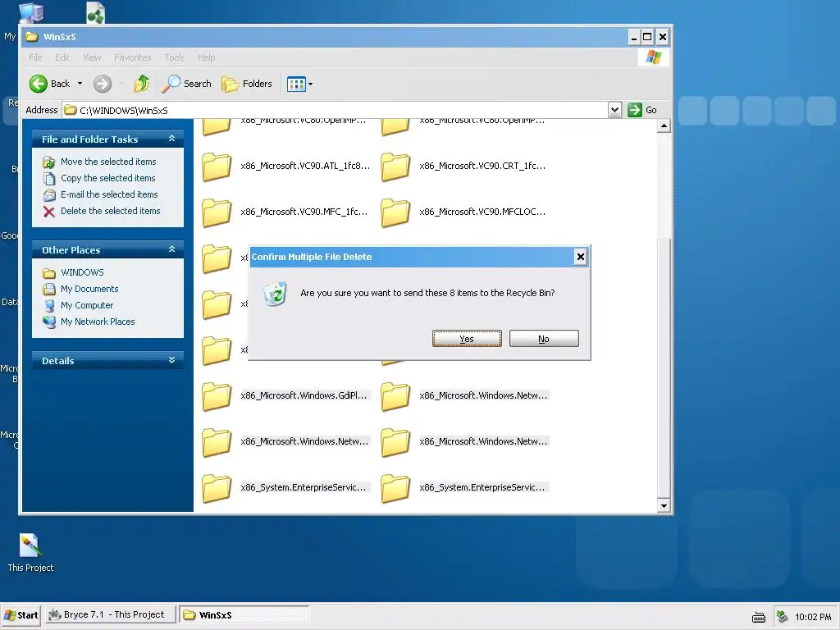Screen dimensions: 840x630
Task: Click Delete the selected items
Action: pyautogui.click(x=110, y=211)
